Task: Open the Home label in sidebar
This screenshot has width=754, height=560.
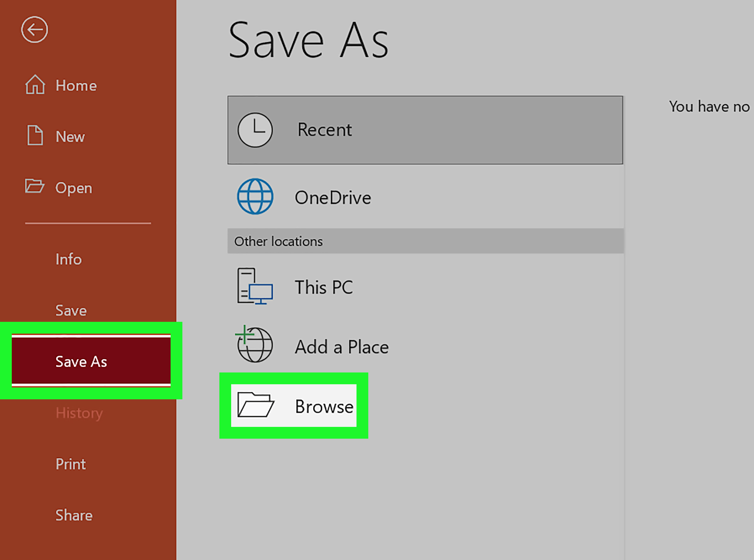Action: 76,86
